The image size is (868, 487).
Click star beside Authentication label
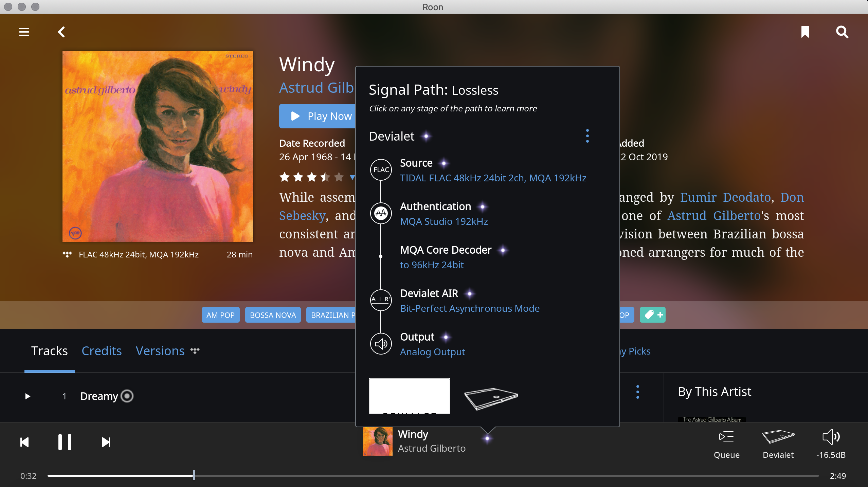coord(482,207)
